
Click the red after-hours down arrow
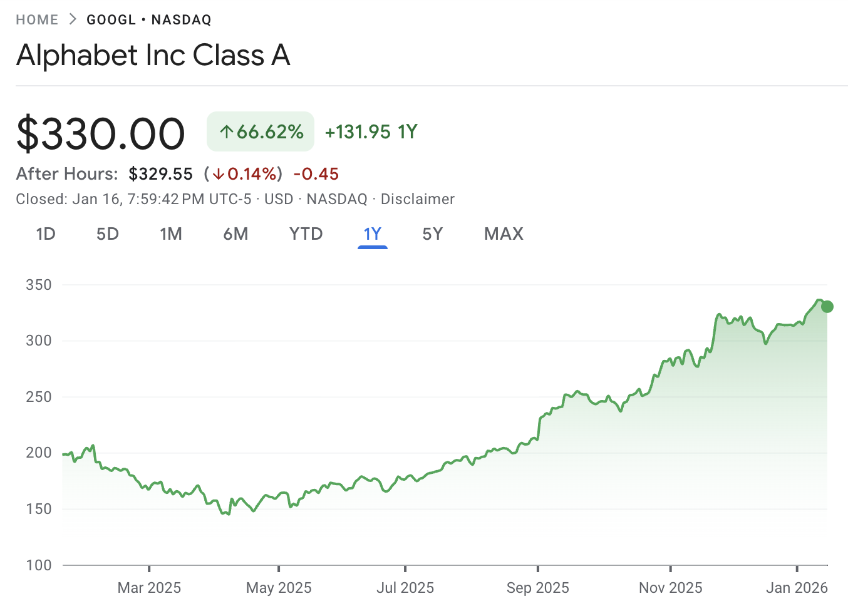click(218, 174)
